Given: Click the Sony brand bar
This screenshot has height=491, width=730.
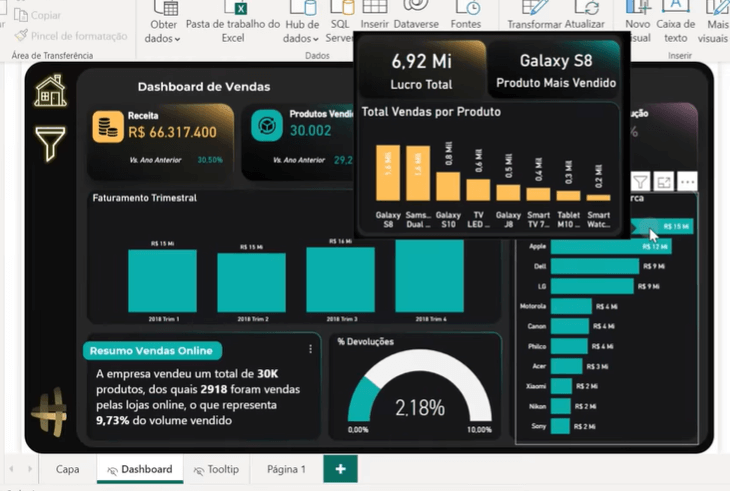Looking at the screenshot, I should (x=560, y=426).
